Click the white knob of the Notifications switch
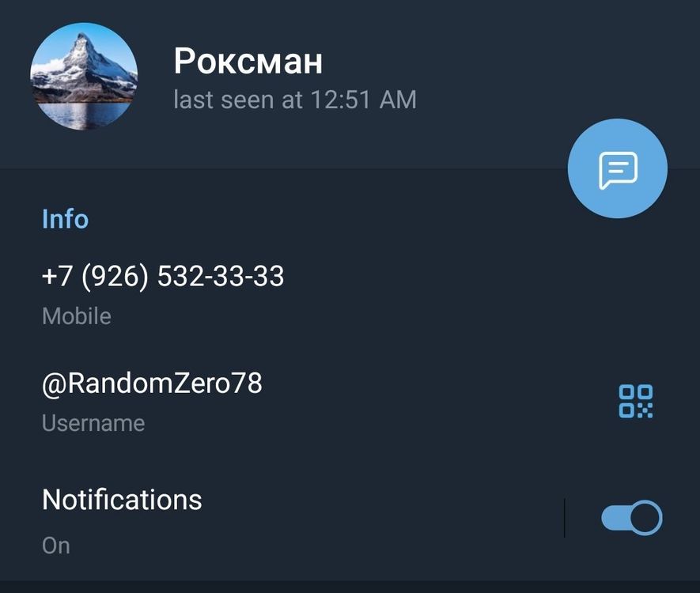The width and height of the screenshot is (700, 593). click(x=646, y=518)
